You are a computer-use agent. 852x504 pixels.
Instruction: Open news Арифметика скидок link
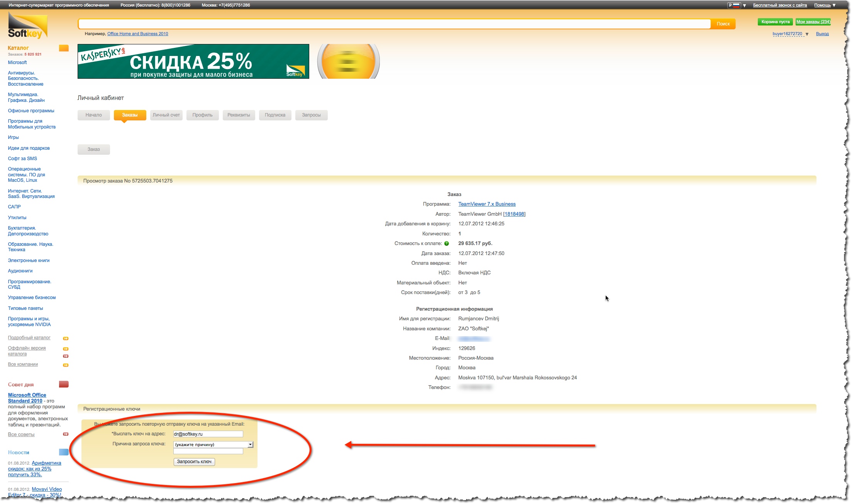click(x=35, y=469)
